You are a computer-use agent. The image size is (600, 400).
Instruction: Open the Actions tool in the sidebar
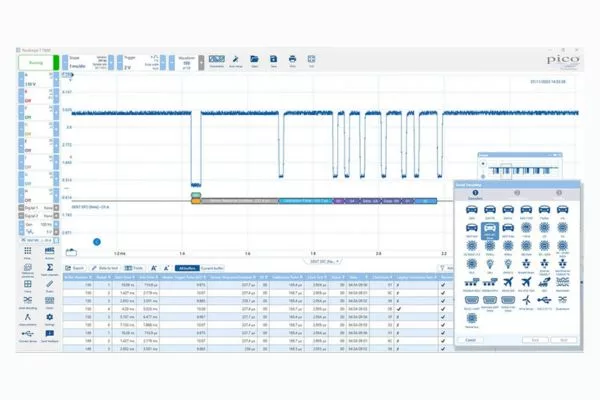[50, 253]
